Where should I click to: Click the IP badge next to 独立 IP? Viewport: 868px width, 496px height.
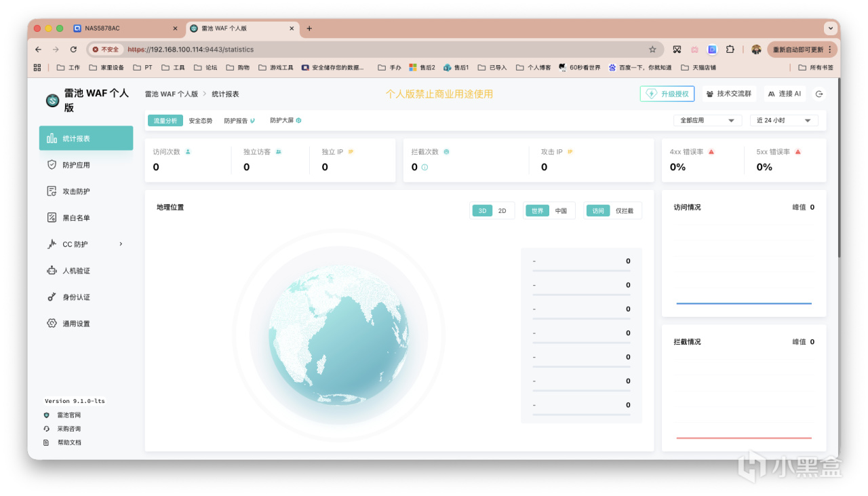coord(351,152)
